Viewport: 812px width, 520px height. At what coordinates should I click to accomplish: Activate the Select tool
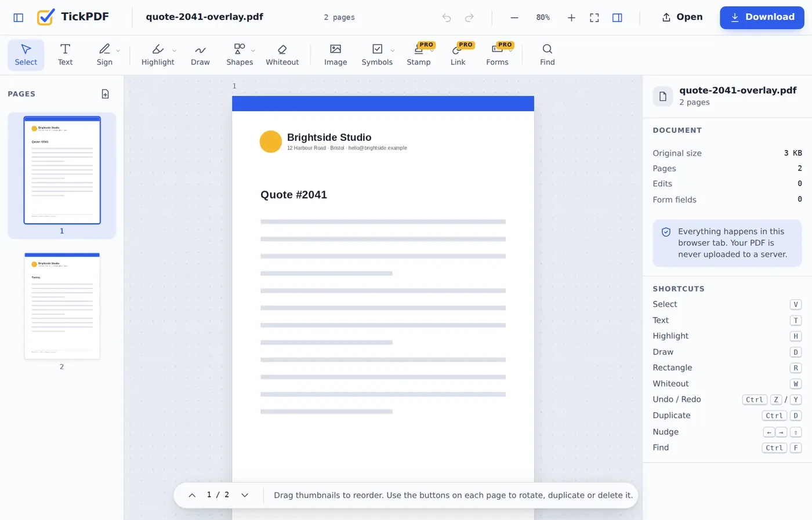[26, 54]
